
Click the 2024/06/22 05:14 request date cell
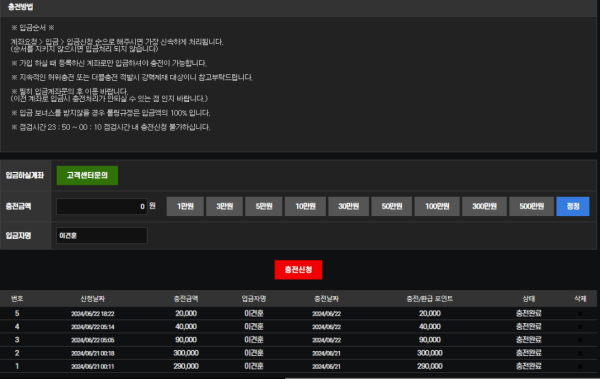click(x=93, y=327)
